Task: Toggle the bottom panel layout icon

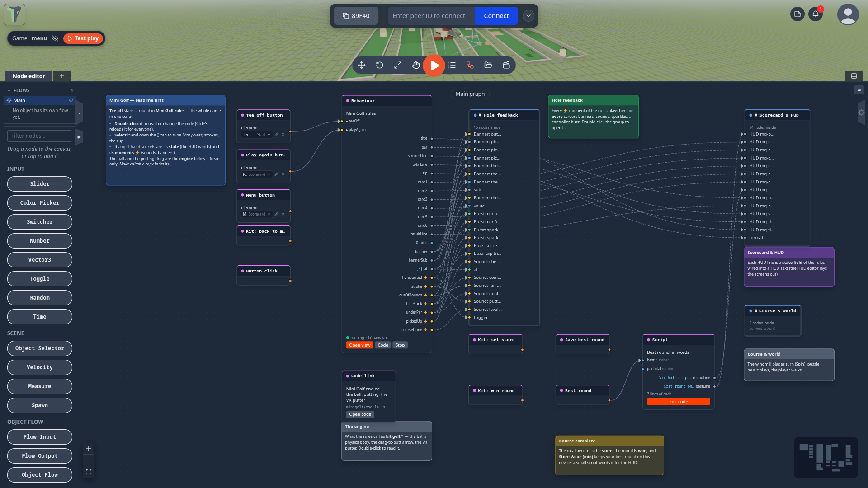Action: point(854,76)
